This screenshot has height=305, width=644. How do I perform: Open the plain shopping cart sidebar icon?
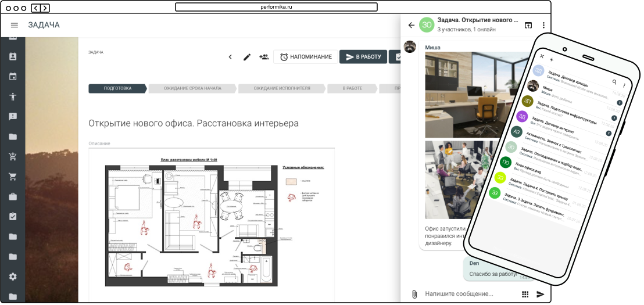pos(13,177)
